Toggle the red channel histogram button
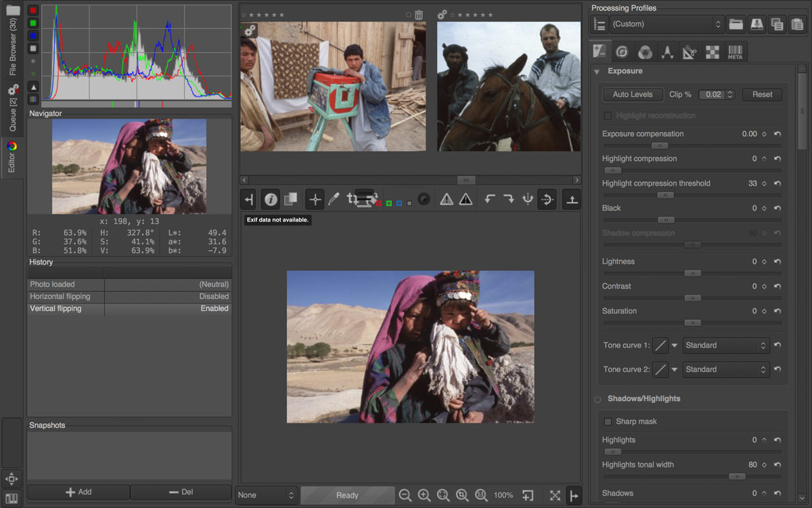This screenshot has height=508, width=812. 32,11
